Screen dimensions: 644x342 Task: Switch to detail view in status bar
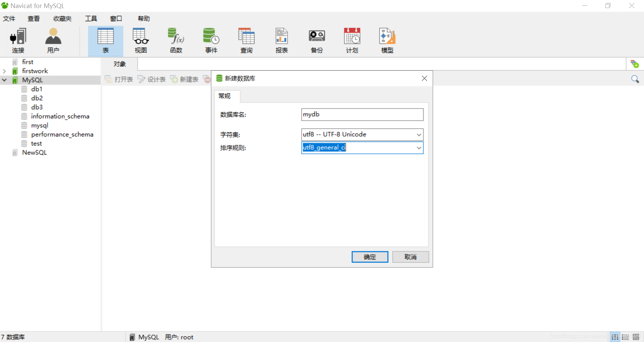click(636, 337)
